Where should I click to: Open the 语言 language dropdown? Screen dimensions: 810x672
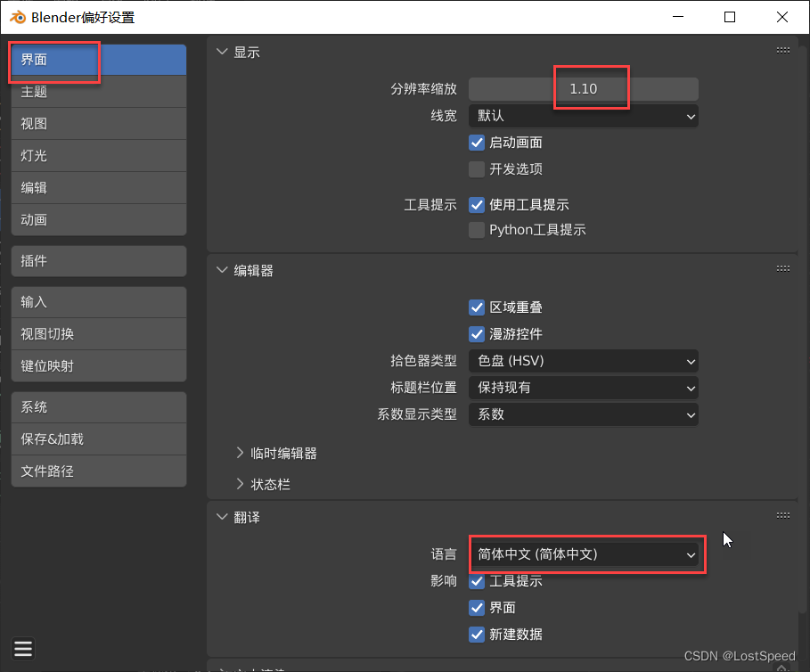[584, 554]
